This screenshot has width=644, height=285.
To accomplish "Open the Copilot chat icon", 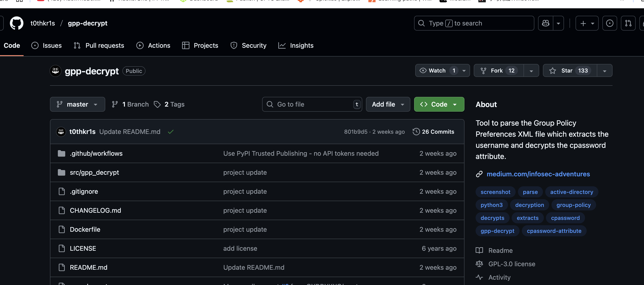I will click(x=545, y=23).
